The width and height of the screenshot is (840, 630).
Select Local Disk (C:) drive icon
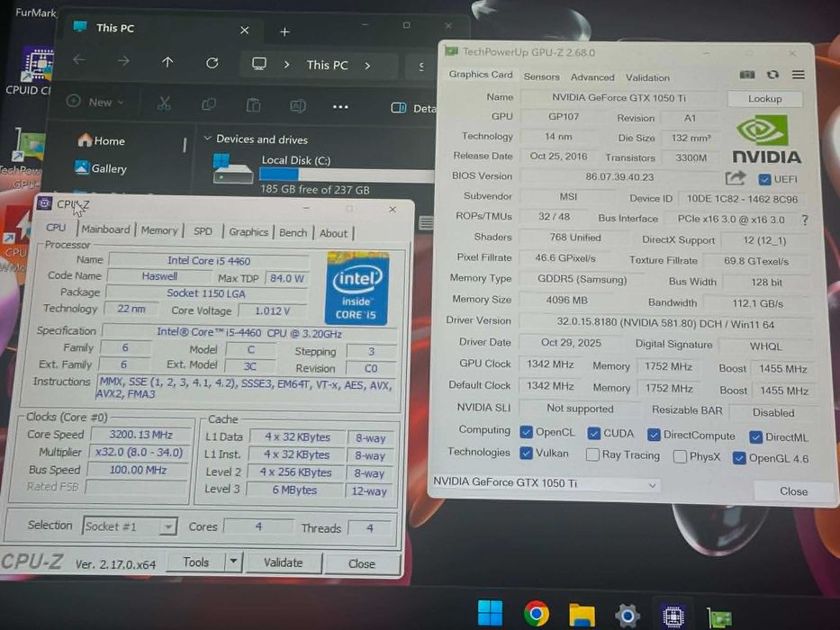(232, 169)
